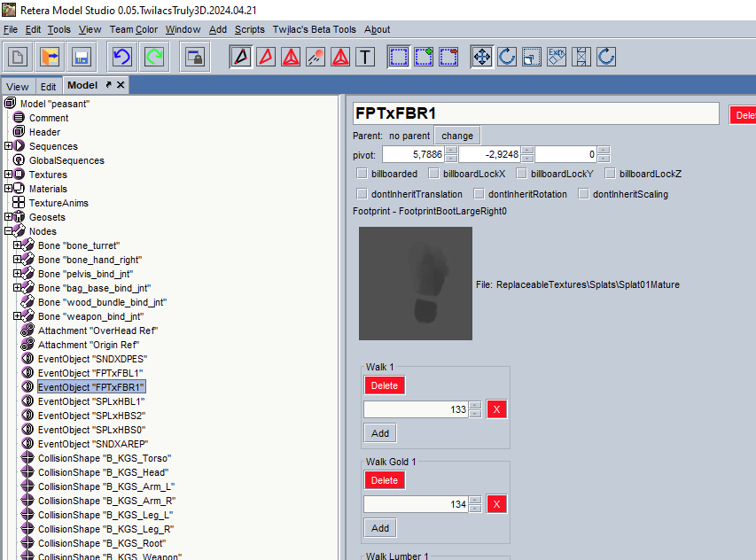
Task: Select the single red triangle face mode icon
Action: tap(266, 57)
